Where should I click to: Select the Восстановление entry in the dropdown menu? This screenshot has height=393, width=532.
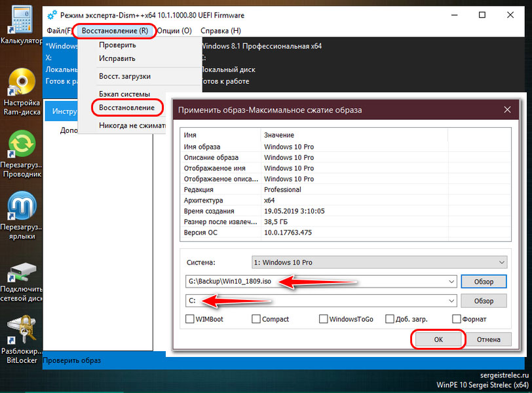tap(126, 107)
